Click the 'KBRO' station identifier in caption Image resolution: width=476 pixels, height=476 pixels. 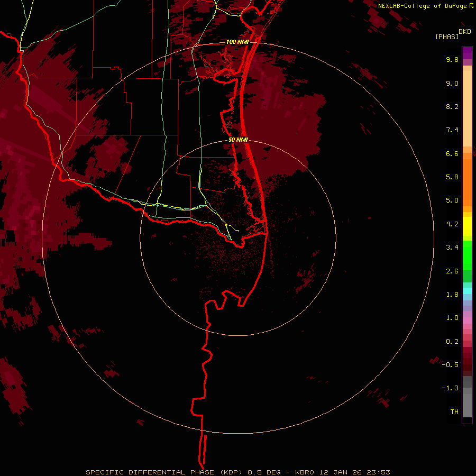point(305,472)
